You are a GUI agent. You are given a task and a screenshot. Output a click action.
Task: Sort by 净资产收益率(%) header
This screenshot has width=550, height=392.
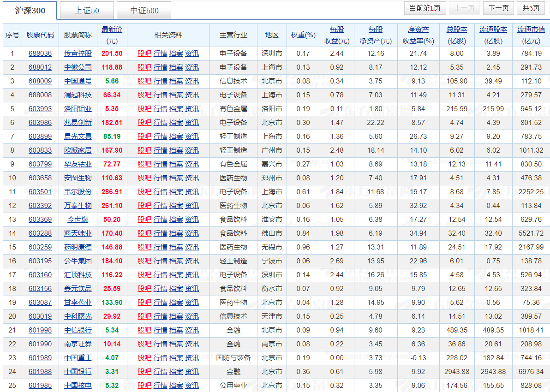pyautogui.click(x=418, y=35)
